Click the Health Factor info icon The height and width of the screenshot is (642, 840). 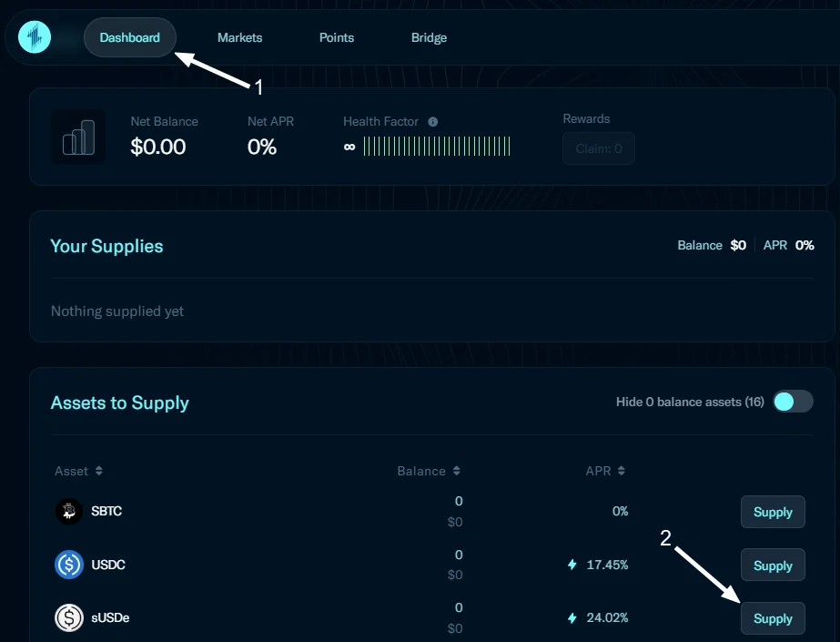433,122
